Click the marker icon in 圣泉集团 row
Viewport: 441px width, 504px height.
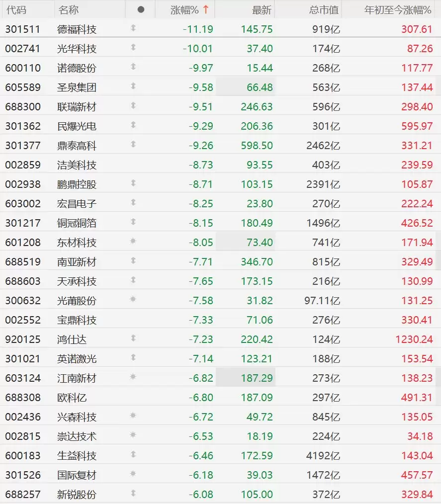(x=133, y=86)
